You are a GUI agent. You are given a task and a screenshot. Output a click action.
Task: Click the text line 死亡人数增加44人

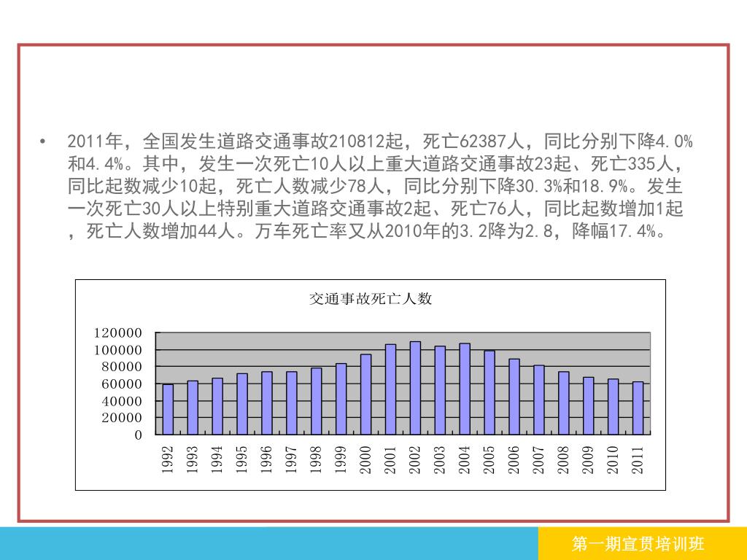367,230
